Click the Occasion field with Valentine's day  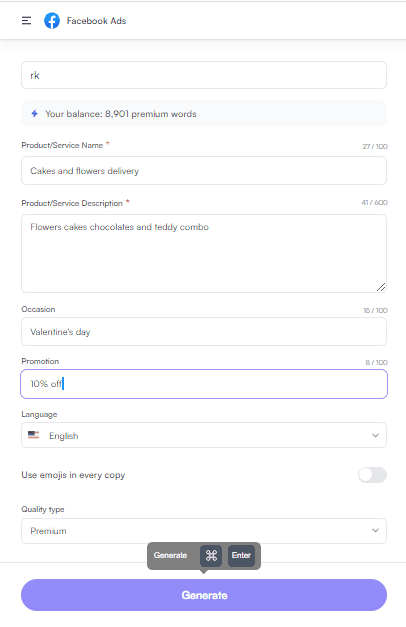(204, 331)
